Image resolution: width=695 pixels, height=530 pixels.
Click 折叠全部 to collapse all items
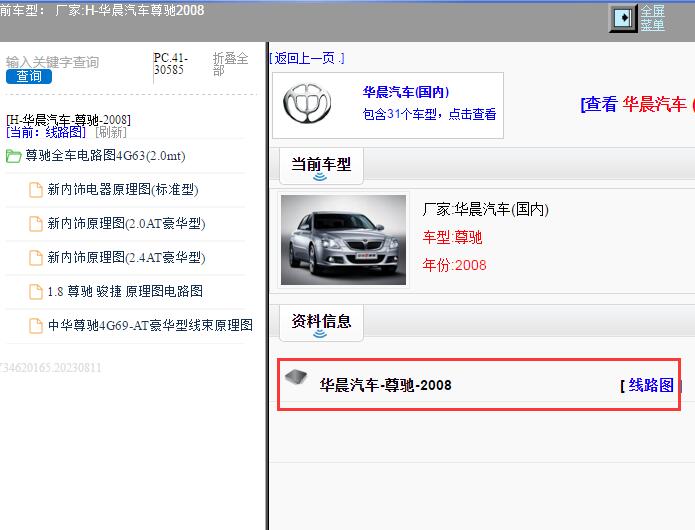(230, 64)
